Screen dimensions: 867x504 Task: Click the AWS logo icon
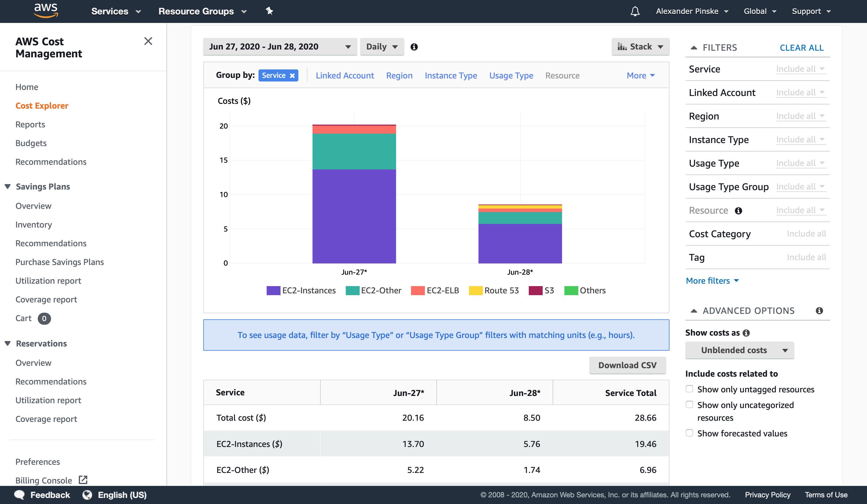pyautogui.click(x=46, y=10)
